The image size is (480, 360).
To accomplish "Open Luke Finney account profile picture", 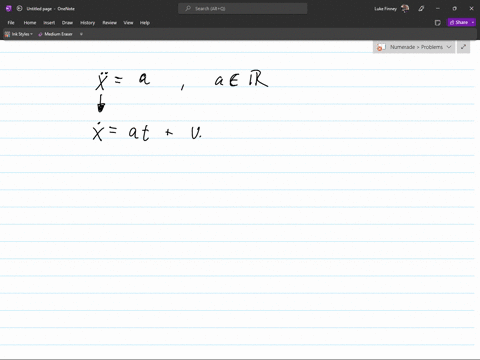I will point(405,9).
